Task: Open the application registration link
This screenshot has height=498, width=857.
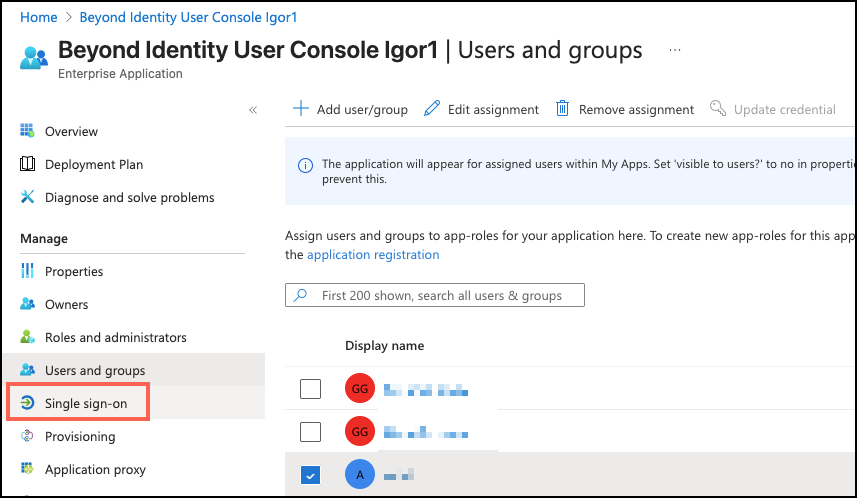Action: pos(373,255)
